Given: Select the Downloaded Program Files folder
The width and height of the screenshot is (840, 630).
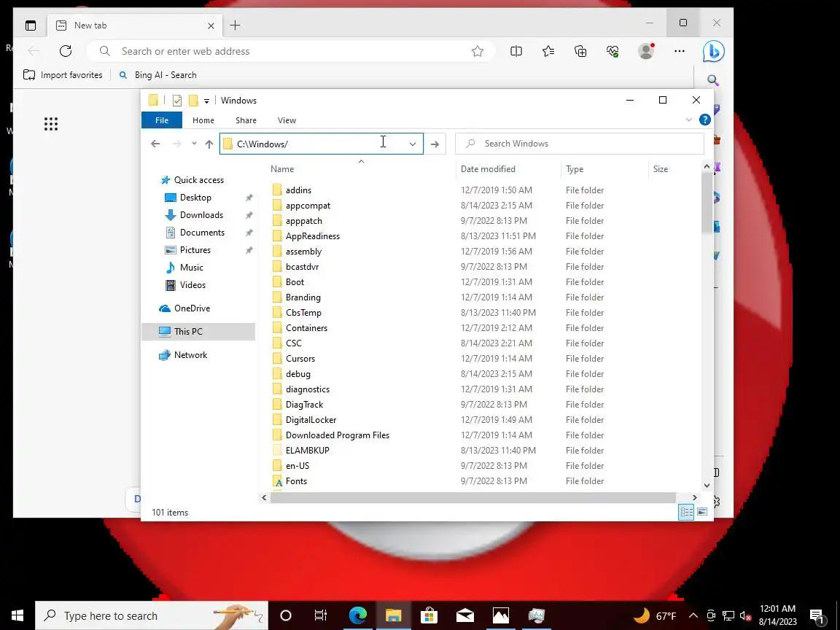Looking at the screenshot, I should point(338,435).
